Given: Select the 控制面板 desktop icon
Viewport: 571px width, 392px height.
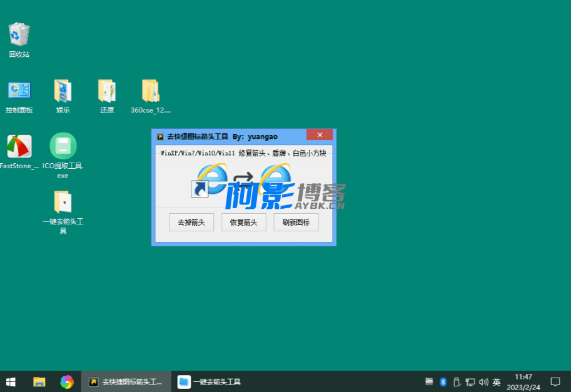Looking at the screenshot, I should tap(19, 91).
